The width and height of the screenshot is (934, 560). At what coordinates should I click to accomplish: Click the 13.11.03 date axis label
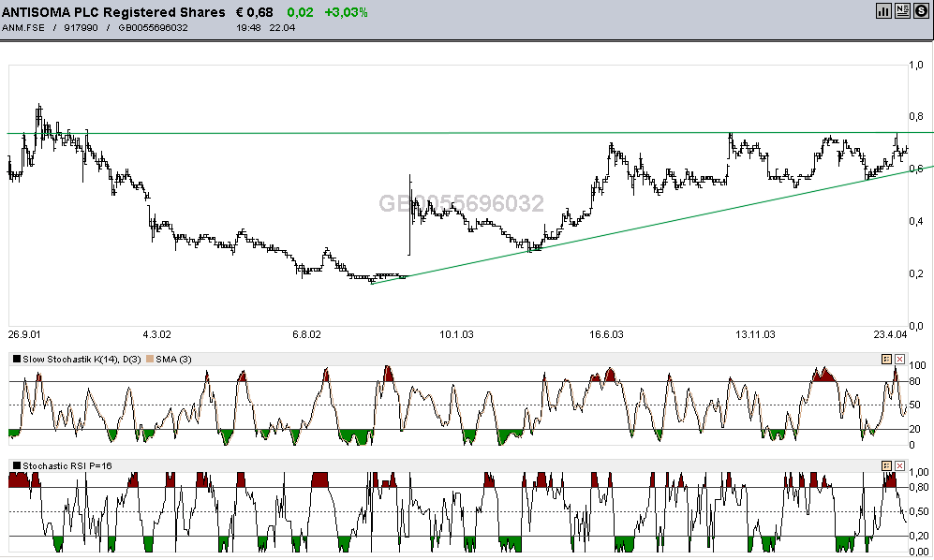click(755, 334)
